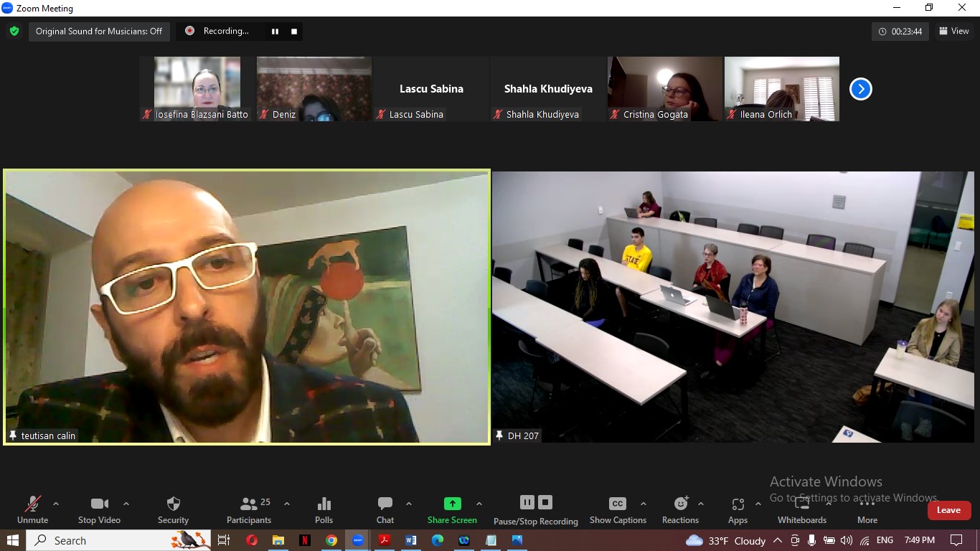Select Lascu Sabina participant tile

(431, 89)
